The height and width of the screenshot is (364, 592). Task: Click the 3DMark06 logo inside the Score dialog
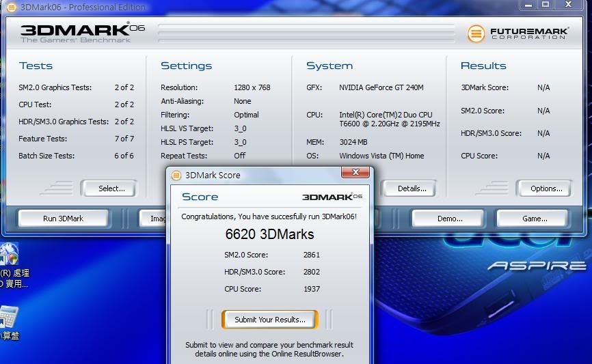click(332, 197)
